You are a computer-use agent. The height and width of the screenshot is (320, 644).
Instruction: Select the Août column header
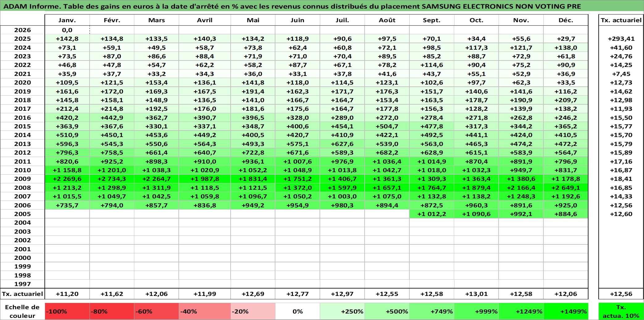[387, 20]
